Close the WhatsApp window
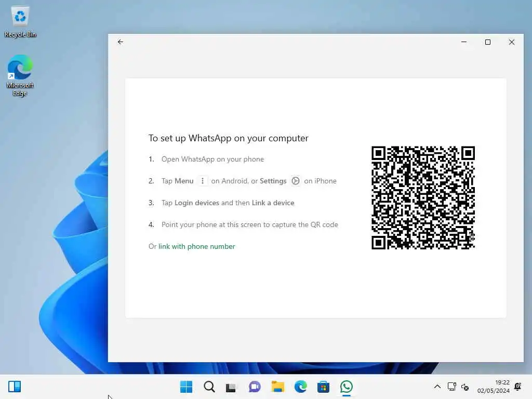Image resolution: width=532 pixels, height=399 pixels. (512, 42)
